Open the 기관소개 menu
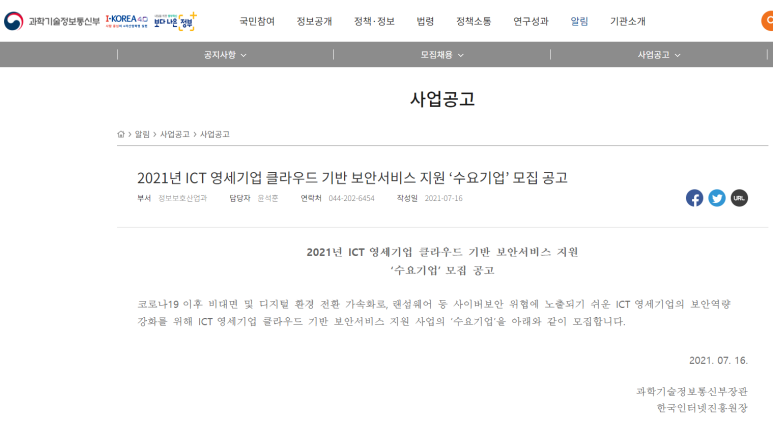 tap(628, 21)
